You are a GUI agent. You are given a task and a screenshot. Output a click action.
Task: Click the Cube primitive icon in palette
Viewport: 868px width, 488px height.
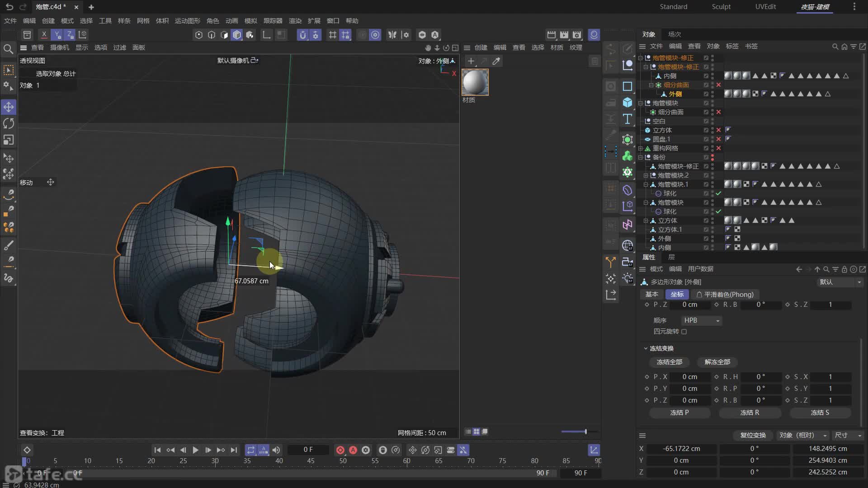click(x=627, y=103)
